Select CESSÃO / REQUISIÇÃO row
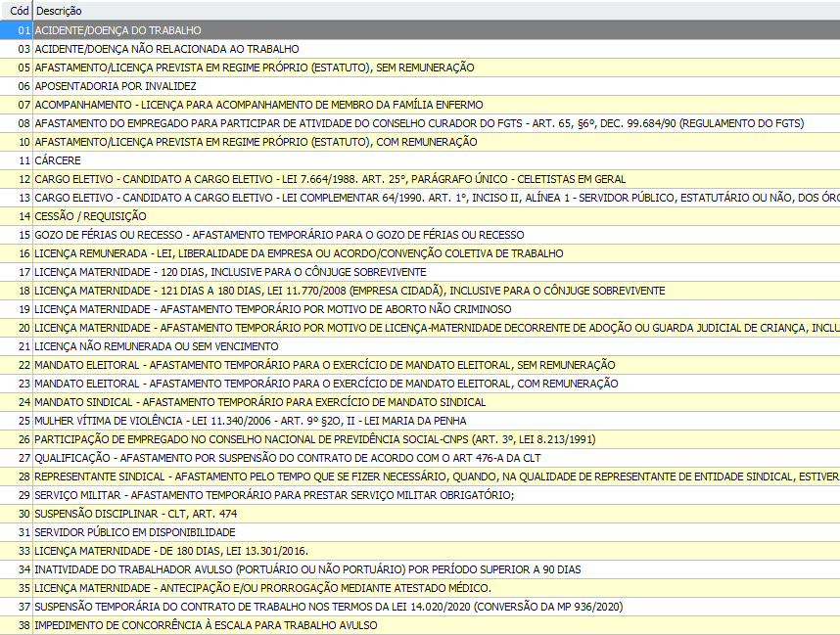840x635 pixels. 420,216
